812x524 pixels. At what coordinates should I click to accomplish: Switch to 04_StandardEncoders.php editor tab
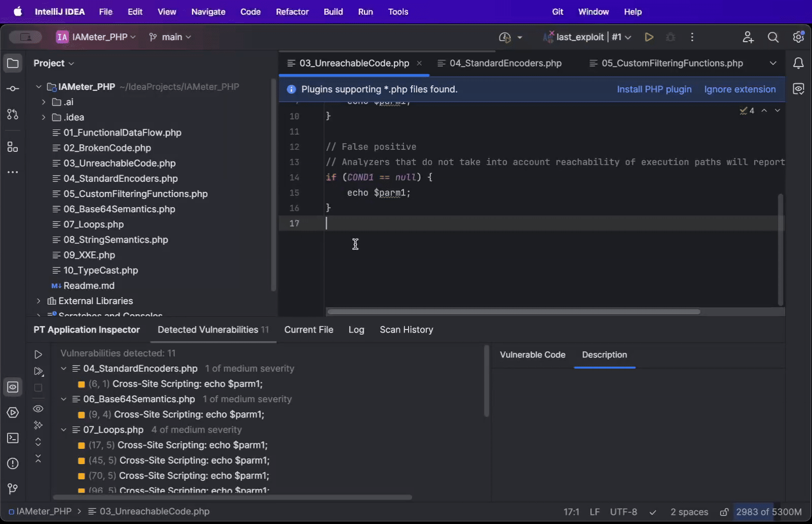[499, 63]
